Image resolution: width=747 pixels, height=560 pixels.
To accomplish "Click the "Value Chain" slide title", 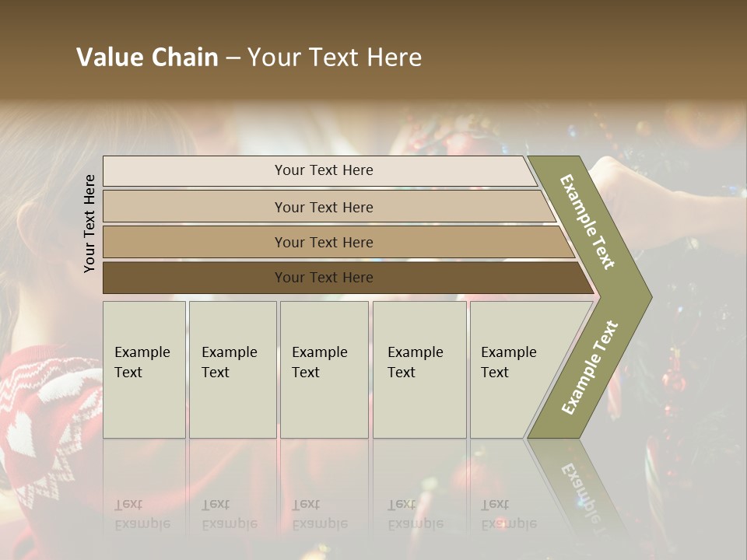I will pos(249,58).
